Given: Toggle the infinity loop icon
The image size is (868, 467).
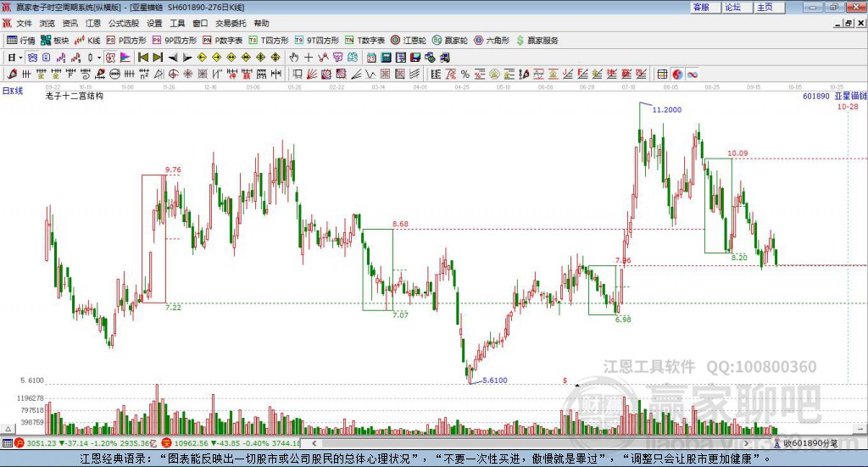Looking at the screenshot, I should pos(692,74).
